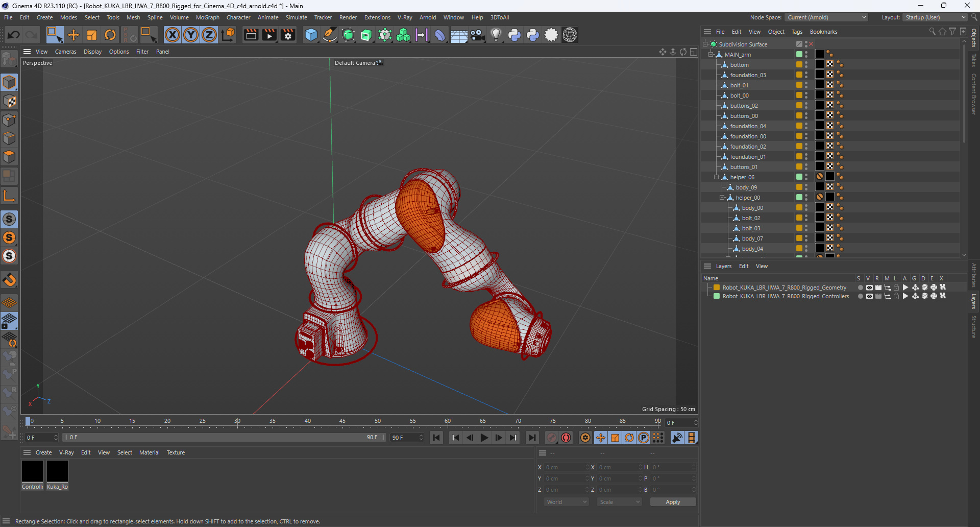
Task: Select buttons_02 object in tree
Action: click(744, 106)
